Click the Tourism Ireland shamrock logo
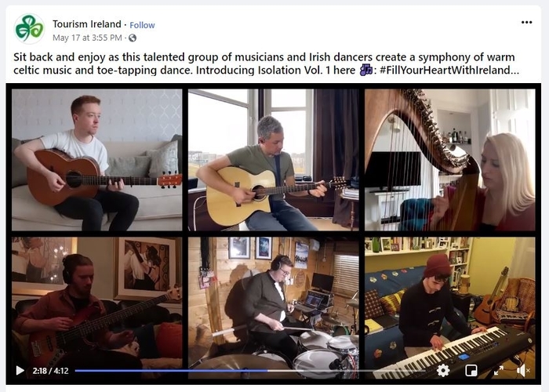549x392 pixels. tap(30, 29)
